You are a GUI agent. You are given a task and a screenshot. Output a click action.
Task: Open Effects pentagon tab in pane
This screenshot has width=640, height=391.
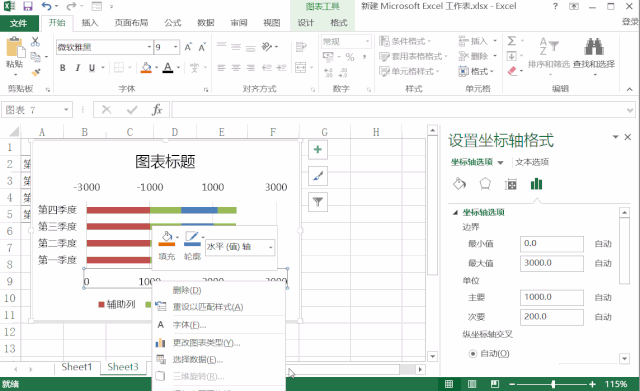(485, 184)
